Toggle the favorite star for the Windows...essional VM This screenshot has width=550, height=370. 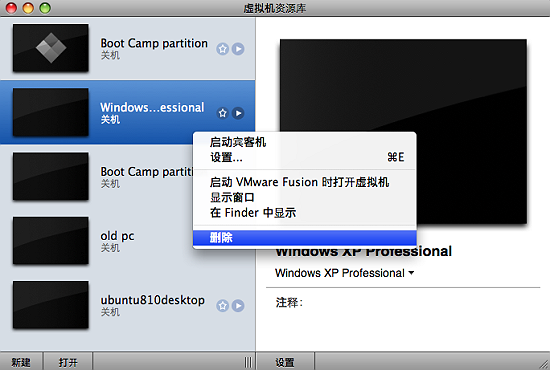click(x=222, y=113)
